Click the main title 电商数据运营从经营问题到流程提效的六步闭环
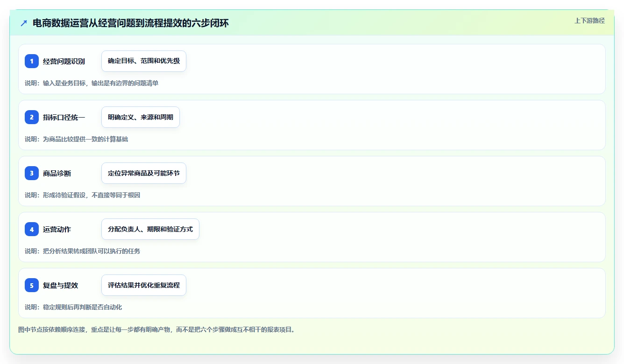 131,23
